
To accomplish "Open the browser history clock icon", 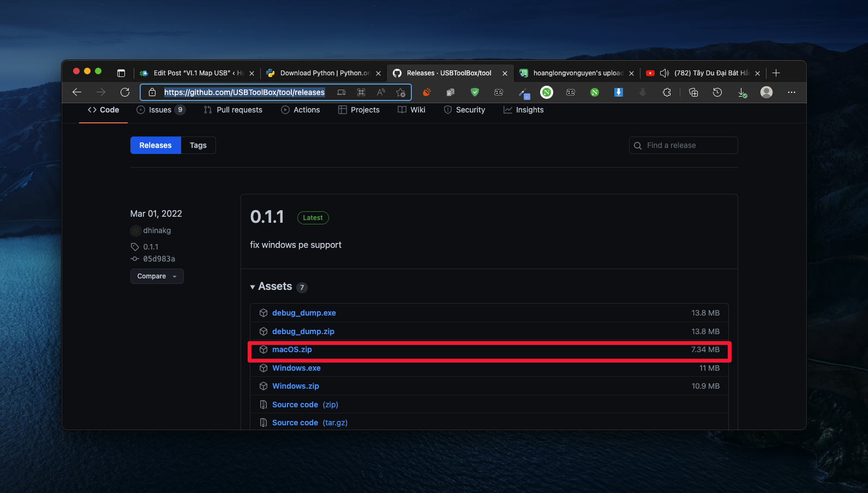I will pyautogui.click(x=717, y=92).
